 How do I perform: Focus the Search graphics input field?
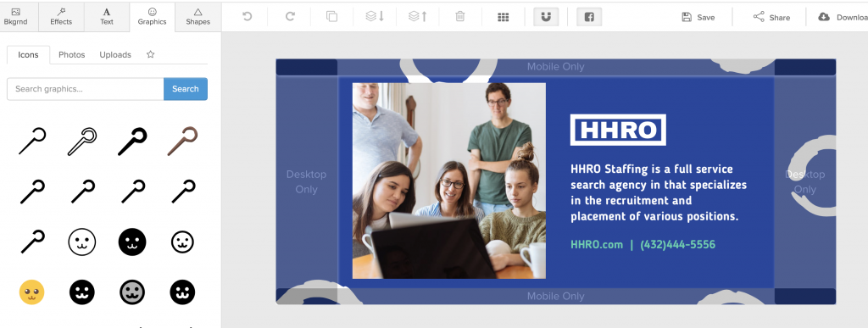[x=86, y=88]
